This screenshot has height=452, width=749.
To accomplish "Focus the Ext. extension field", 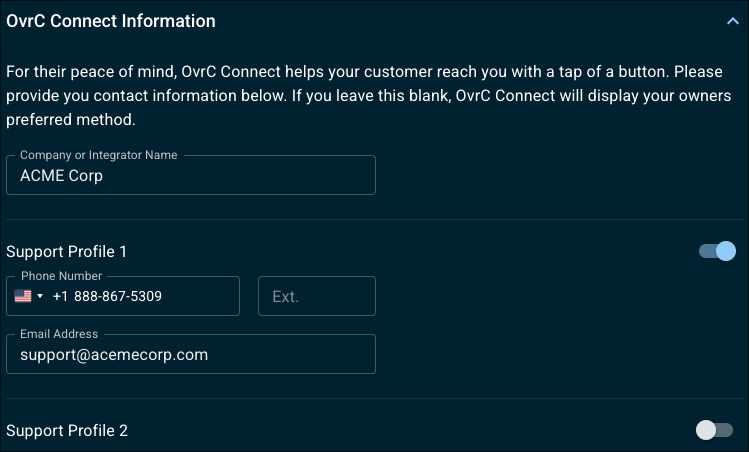I will [x=317, y=296].
